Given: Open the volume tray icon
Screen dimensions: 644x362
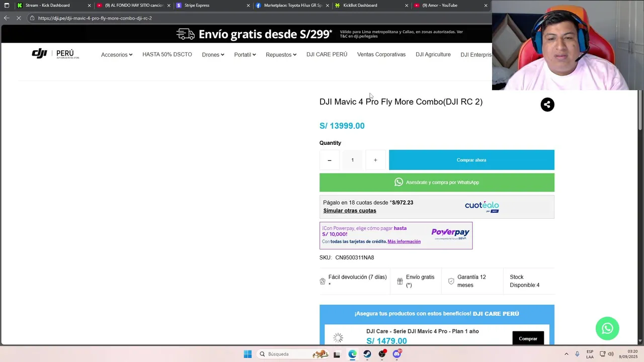Looking at the screenshot, I should coord(611,354).
